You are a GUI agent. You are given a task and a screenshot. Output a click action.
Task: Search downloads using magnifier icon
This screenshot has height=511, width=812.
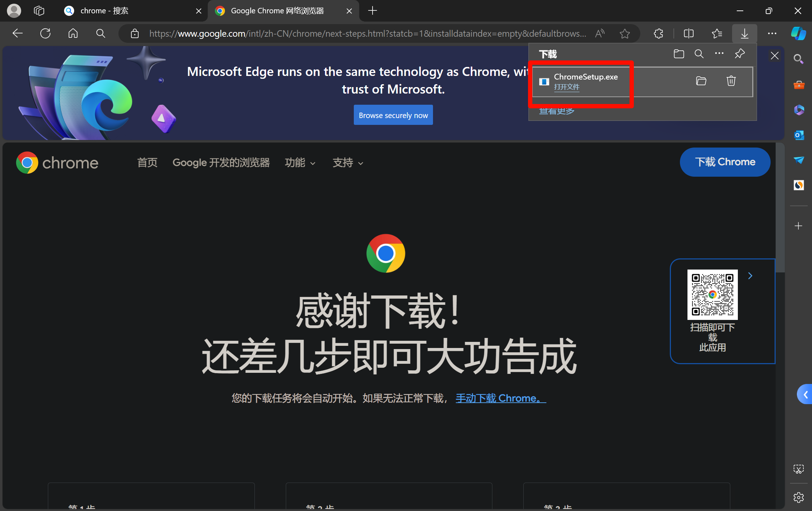(x=699, y=54)
